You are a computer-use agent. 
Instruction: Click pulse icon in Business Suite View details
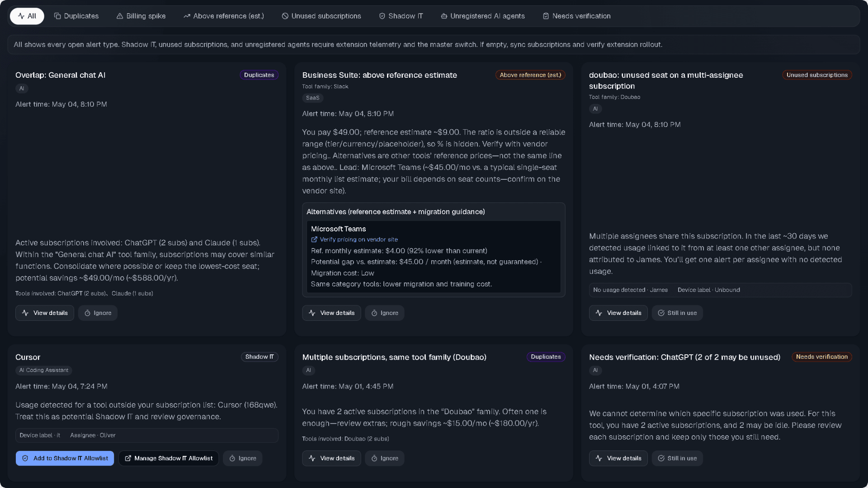(312, 313)
